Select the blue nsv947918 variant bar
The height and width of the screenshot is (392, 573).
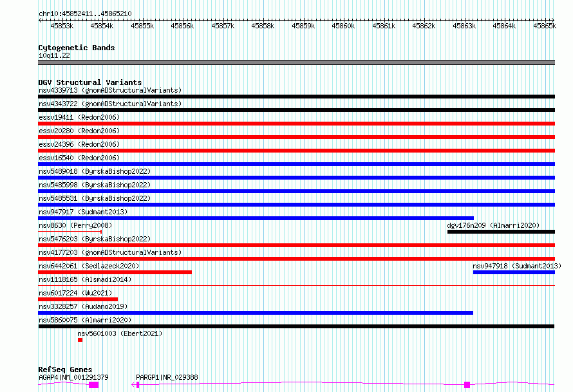click(514, 272)
